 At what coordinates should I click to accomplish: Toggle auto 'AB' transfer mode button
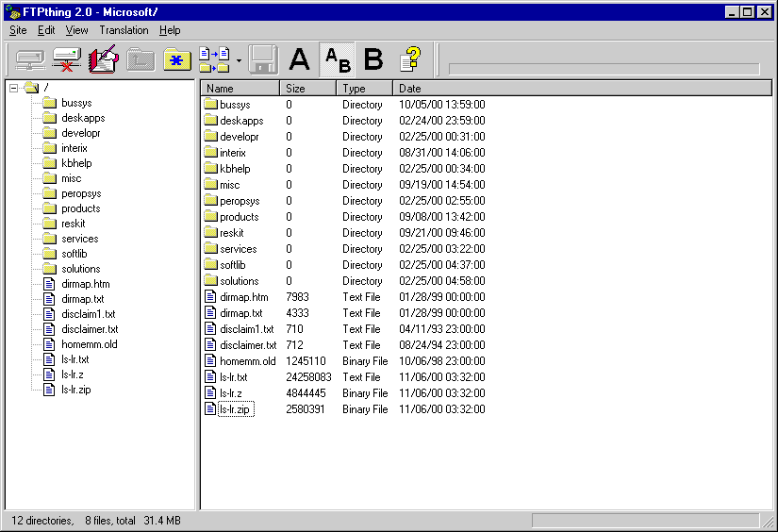click(x=337, y=59)
